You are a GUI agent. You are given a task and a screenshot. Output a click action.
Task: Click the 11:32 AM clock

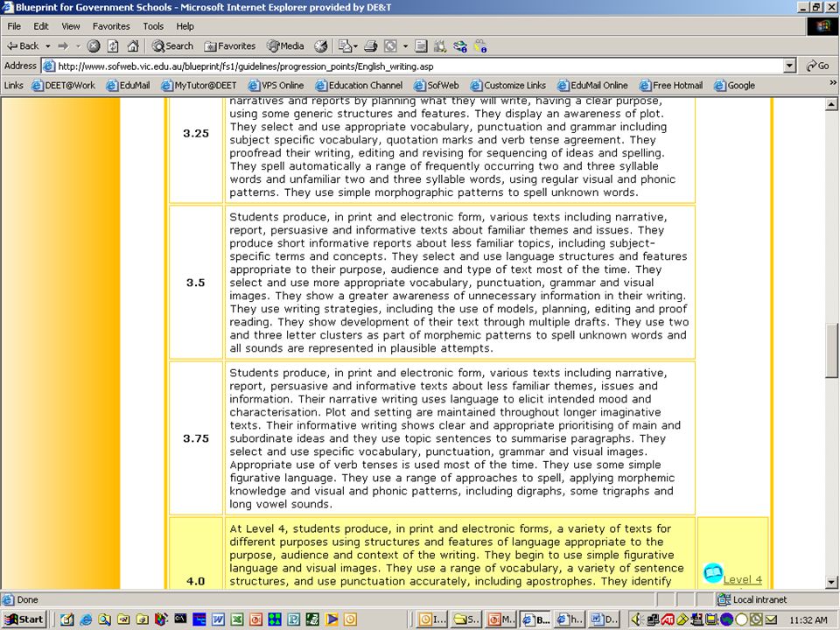(808, 620)
